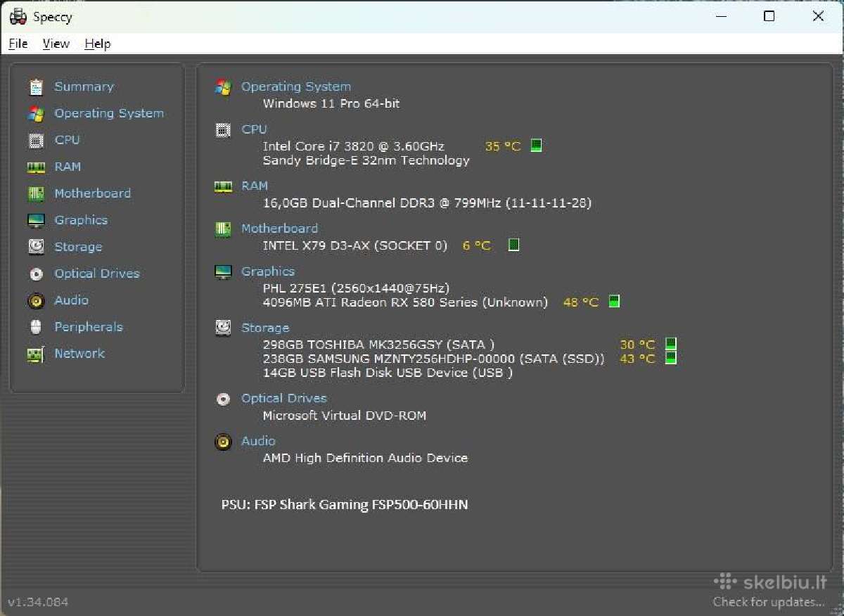Click the Storage hard drive sidebar icon
844x616 pixels.
coord(36,247)
